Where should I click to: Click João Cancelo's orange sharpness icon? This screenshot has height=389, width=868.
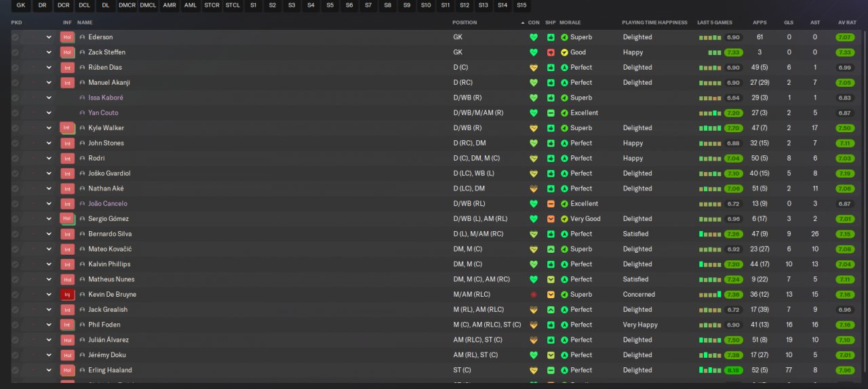pyautogui.click(x=551, y=204)
